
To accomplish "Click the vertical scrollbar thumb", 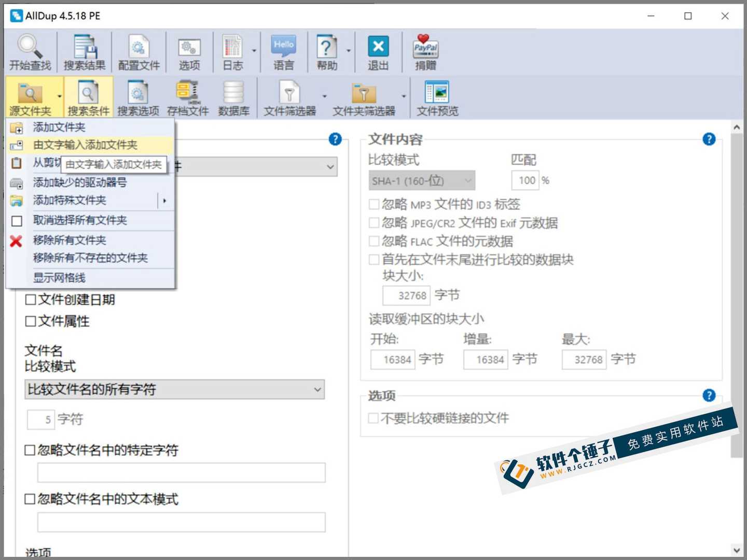I will tap(737, 296).
